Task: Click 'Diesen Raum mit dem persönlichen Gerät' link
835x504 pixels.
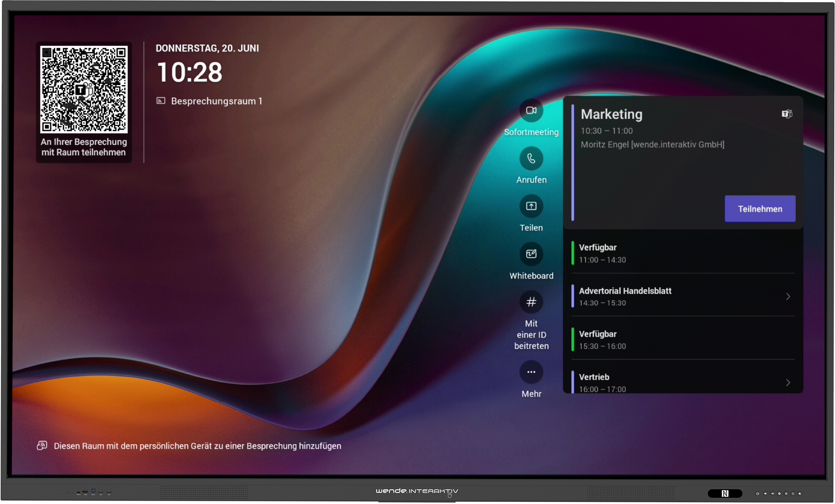Action: pyautogui.click(x=197, y=446)
